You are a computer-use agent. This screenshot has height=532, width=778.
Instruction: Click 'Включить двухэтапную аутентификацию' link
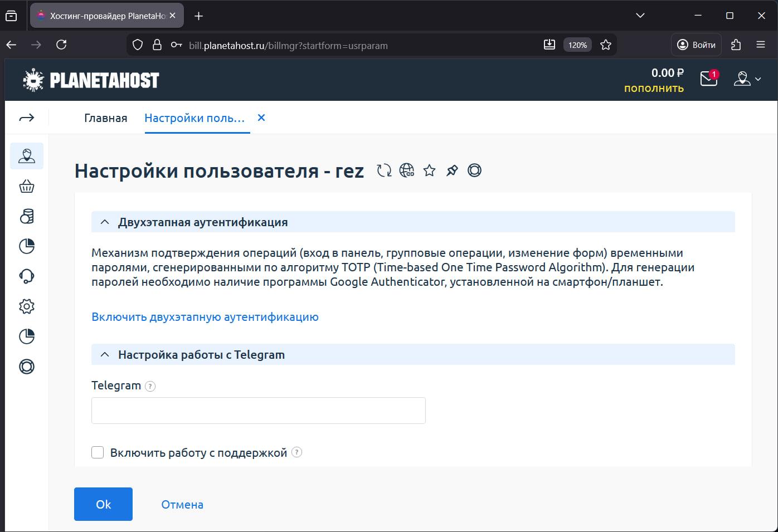(x=205, y=316)
